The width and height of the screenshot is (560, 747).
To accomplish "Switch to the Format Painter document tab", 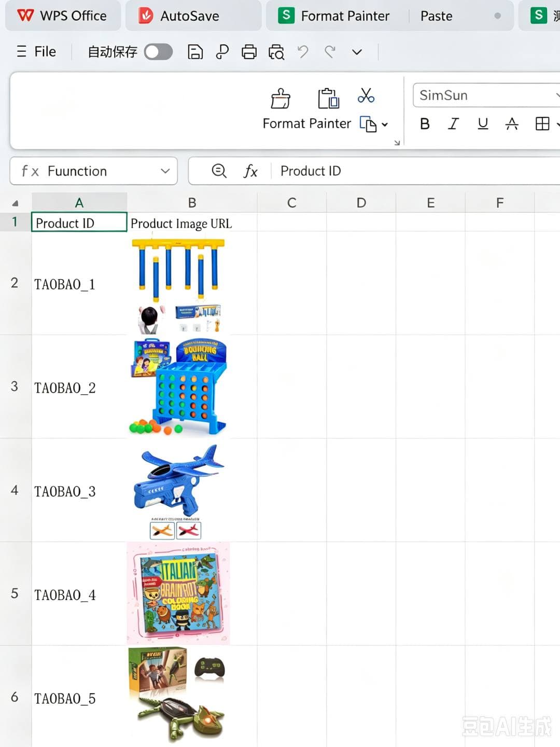I will pos(337,16).
